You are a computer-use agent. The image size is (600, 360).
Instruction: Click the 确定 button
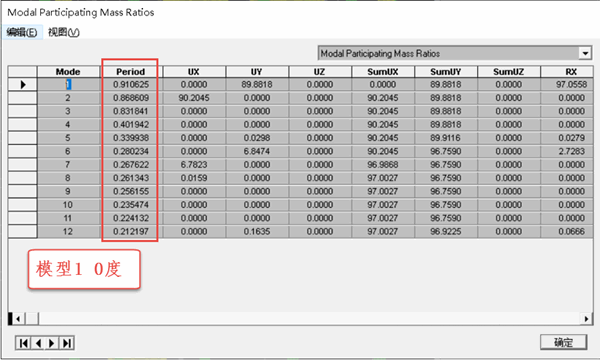(563, 342)
